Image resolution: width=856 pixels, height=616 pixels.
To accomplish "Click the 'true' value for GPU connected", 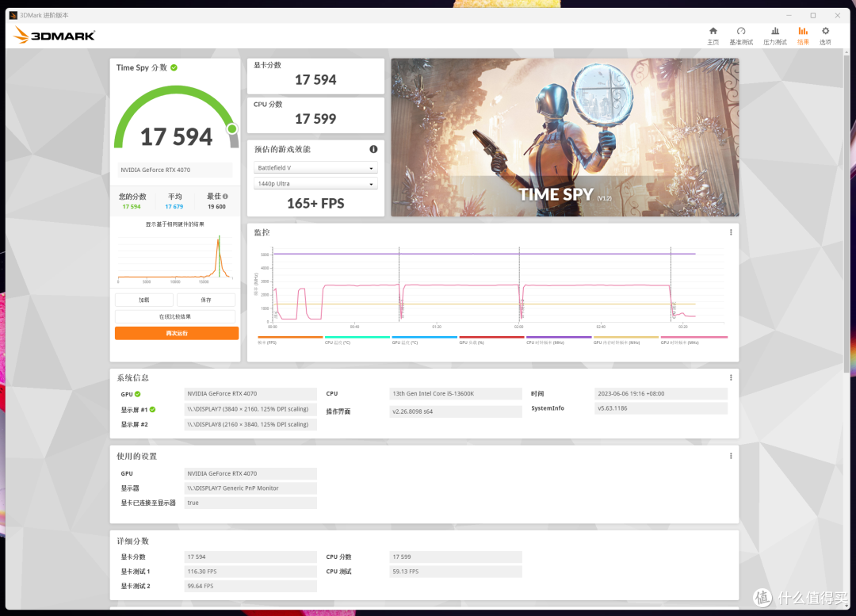I will point(250,503).
